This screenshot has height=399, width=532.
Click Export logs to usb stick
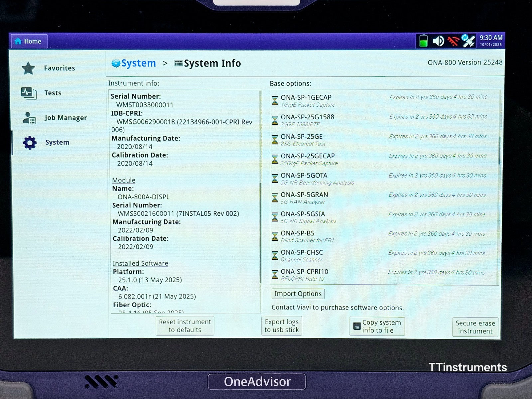282,326
